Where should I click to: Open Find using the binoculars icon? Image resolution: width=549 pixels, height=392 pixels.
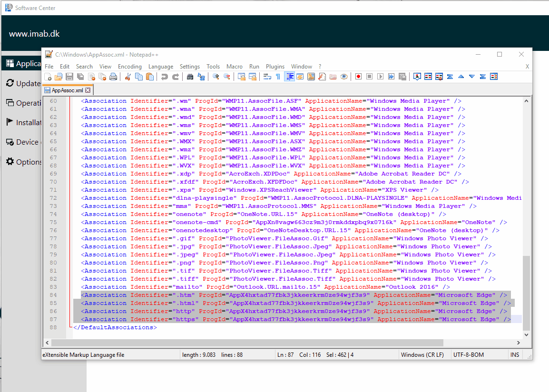(190, 77)
